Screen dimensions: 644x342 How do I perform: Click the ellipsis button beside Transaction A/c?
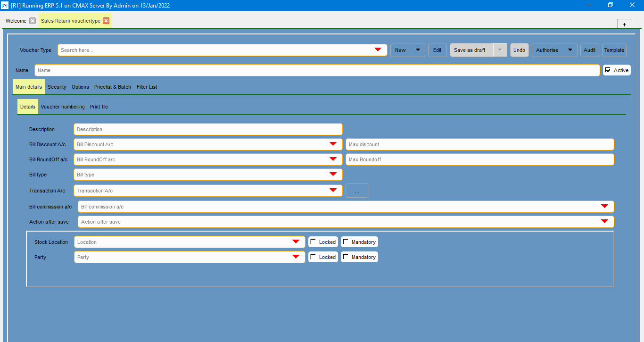(357, 191)
